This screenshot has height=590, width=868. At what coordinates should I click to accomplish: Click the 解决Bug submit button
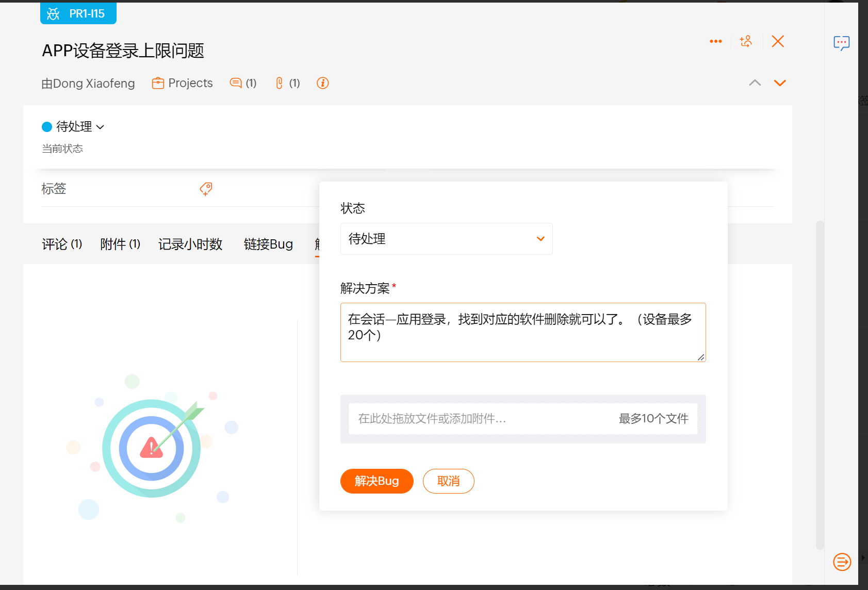click(376, 481)
